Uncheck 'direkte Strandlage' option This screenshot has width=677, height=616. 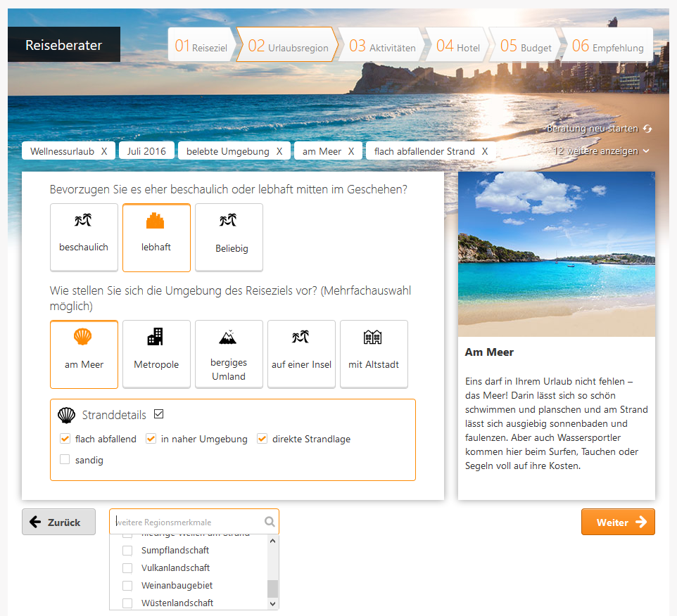pos(262,439)
